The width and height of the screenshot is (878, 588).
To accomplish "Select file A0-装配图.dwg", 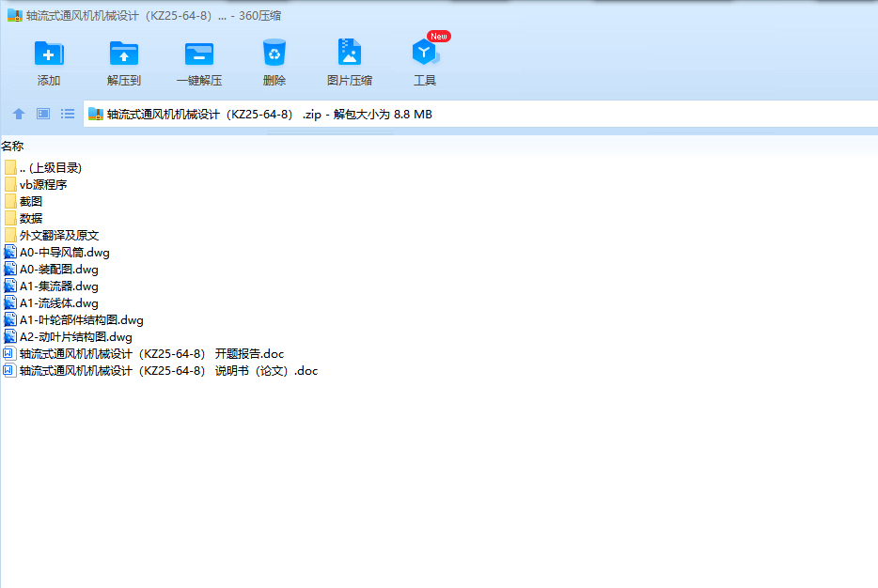I will (x=51, y=269).
